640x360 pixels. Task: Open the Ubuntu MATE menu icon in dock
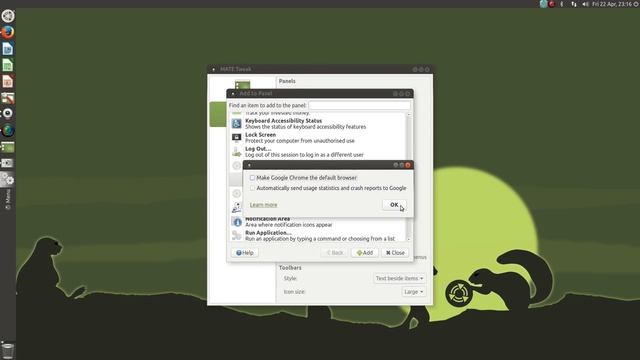[8, 16]
